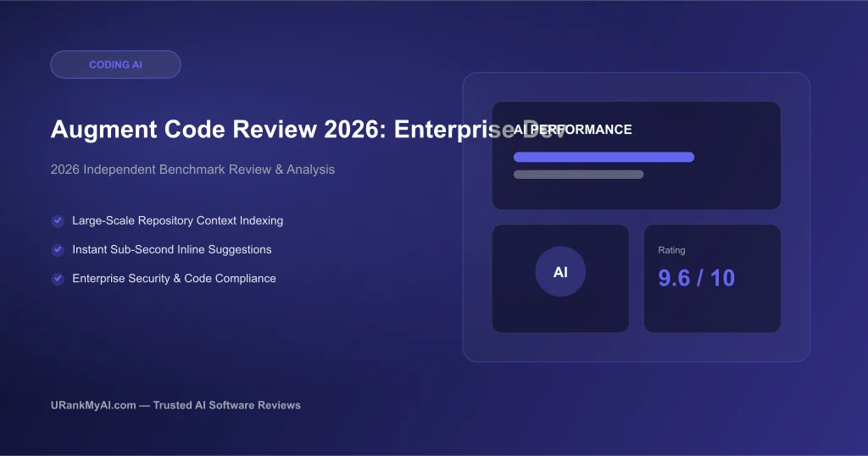
Task: Select text Large-Scale Repository Context Indexing
Action: click(x=178, y=221)
